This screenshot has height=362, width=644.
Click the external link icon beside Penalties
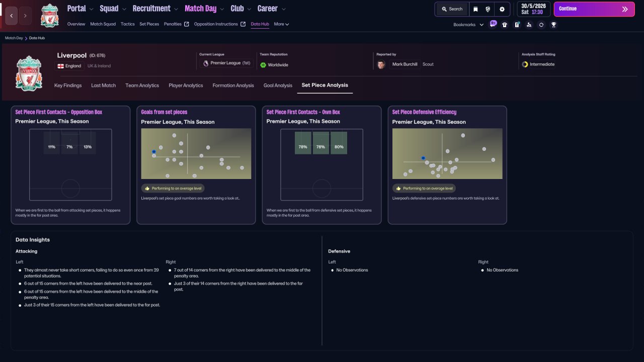pos(187,24)
